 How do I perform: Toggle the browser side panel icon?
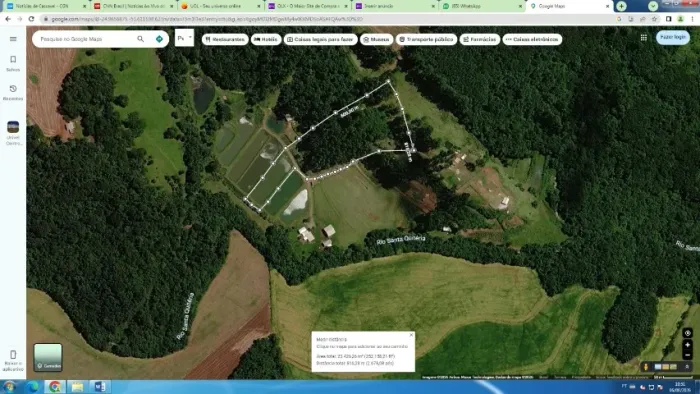coord(668,19)
